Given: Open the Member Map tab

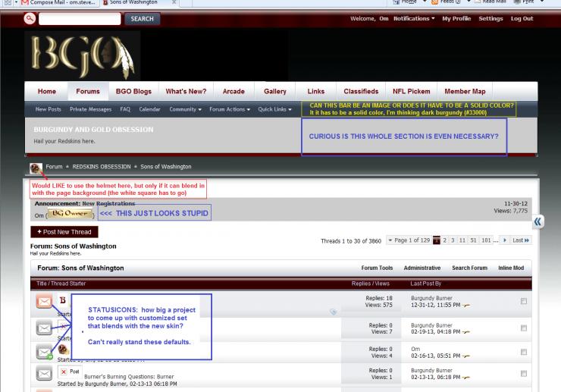Looking at the screenshot, I should pos(465,91).
